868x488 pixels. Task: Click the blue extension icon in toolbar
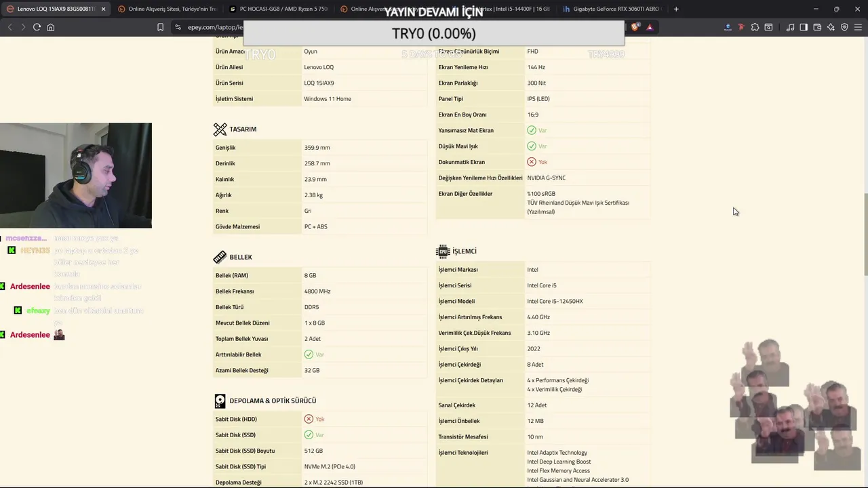click(x=728, y=27)
